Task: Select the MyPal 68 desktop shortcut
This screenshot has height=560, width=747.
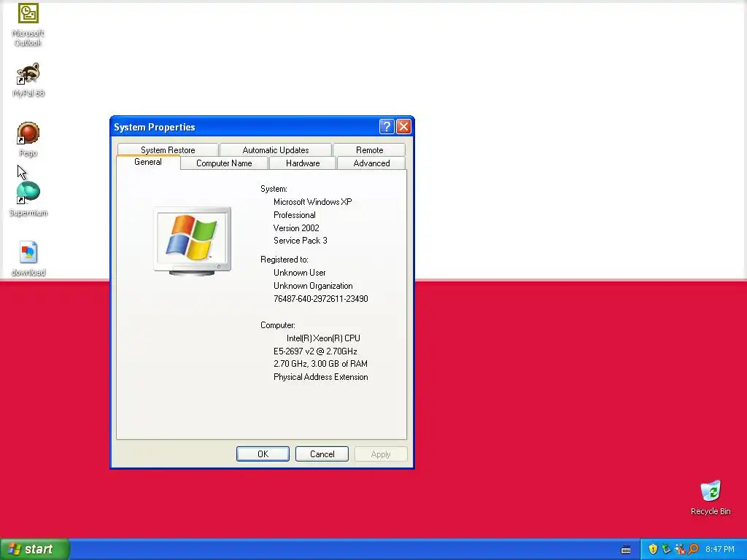Action: click(28, 79)
